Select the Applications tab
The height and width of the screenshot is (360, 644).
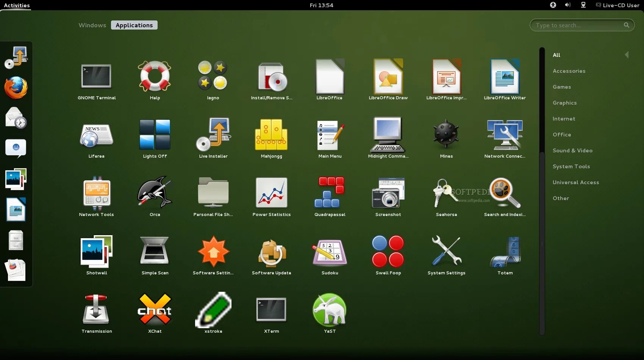tap(134, 25)
